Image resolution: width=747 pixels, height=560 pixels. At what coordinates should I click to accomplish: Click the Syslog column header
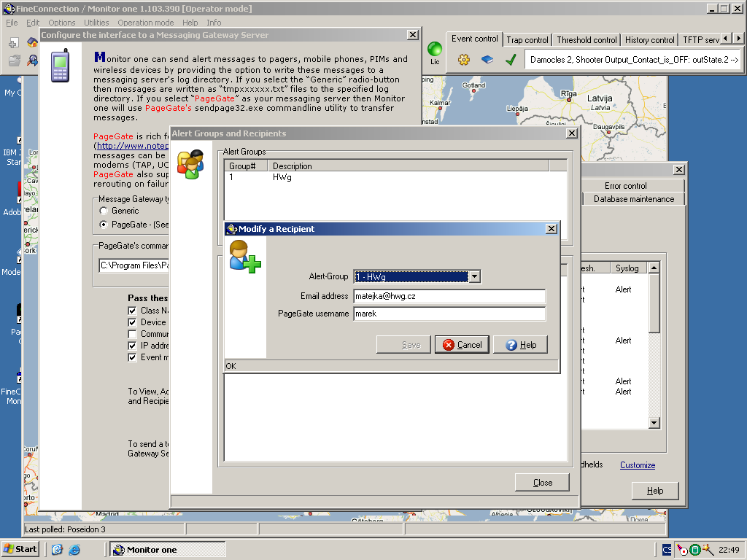(x=627, y=268)
